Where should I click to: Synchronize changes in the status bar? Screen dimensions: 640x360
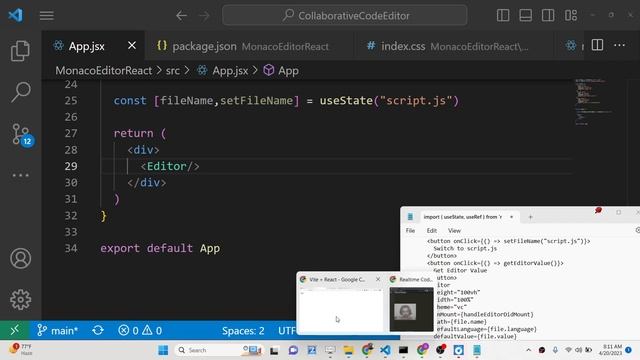coord(98,330)
